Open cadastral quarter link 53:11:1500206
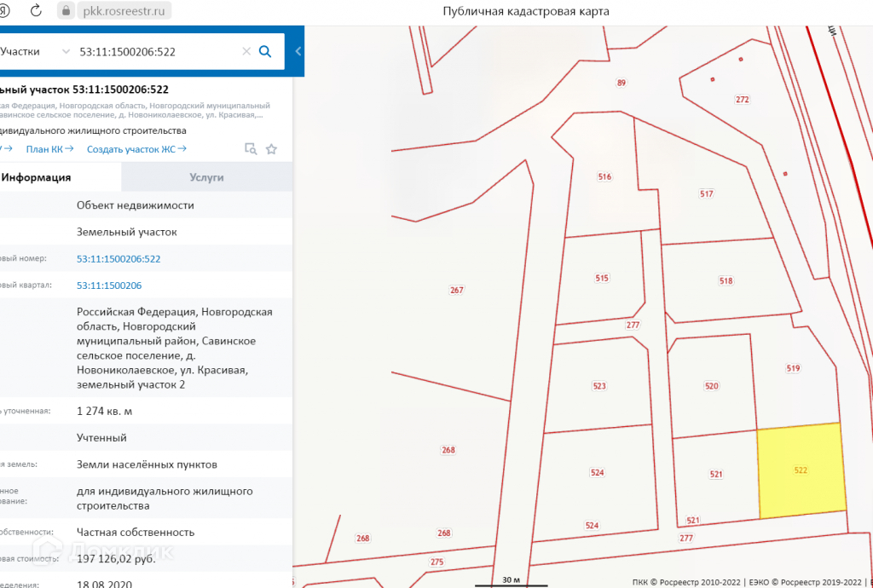 tap(109, 285)
